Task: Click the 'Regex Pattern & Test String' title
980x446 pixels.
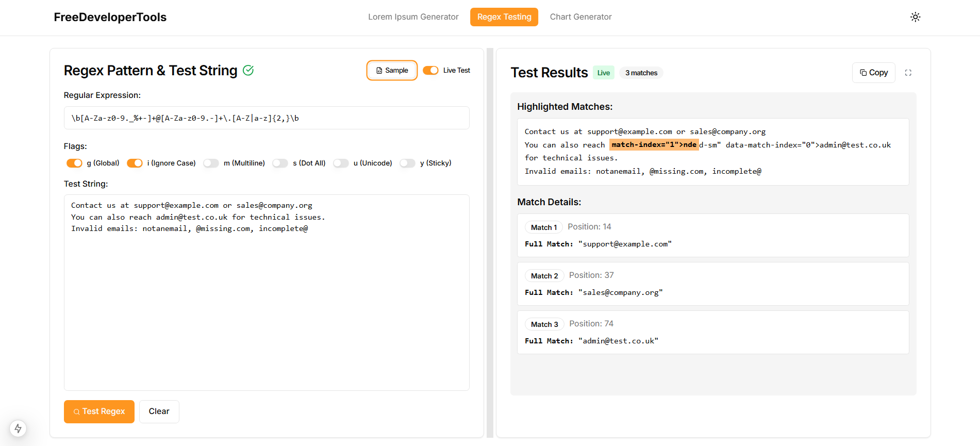Action: click(x=151, y=71)
